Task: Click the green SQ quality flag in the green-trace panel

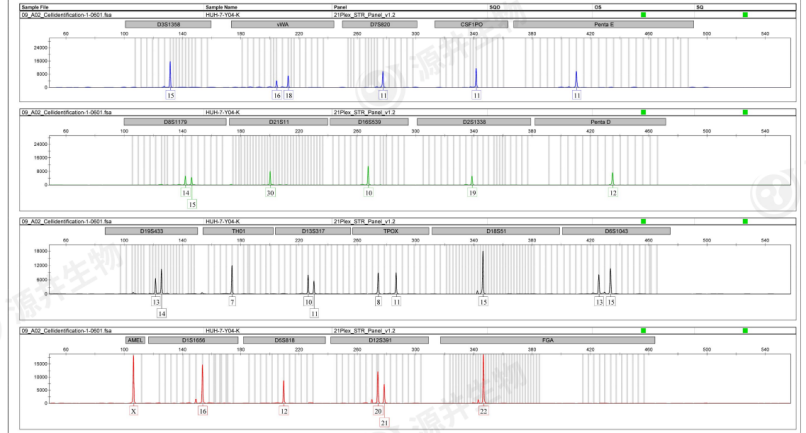Action: (746, 113)
